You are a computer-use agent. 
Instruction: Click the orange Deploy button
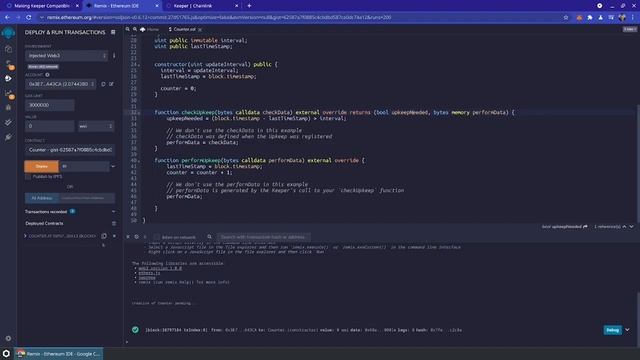click(x=41, y=167)
